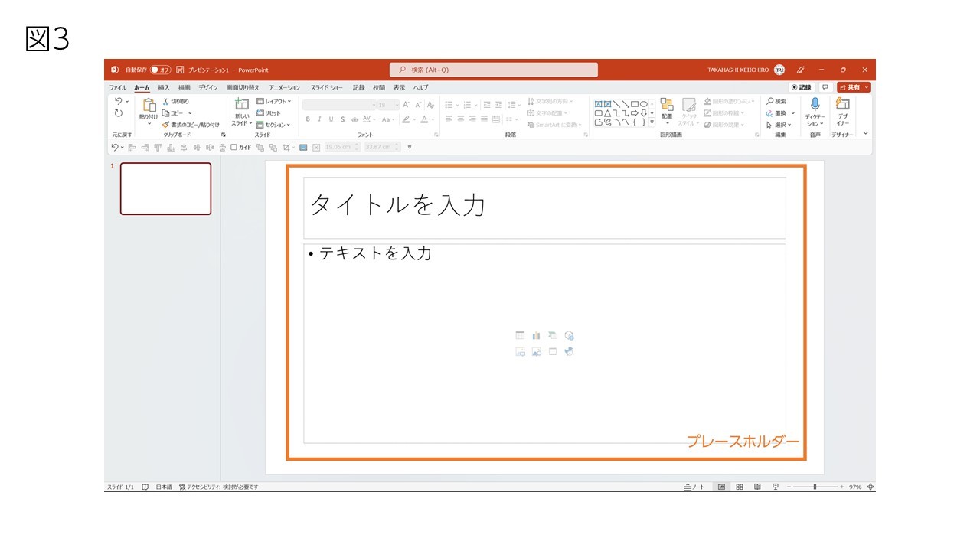
Task: Toggle text shadow S button
Action: pyautogui.click(x=343, y=119)
